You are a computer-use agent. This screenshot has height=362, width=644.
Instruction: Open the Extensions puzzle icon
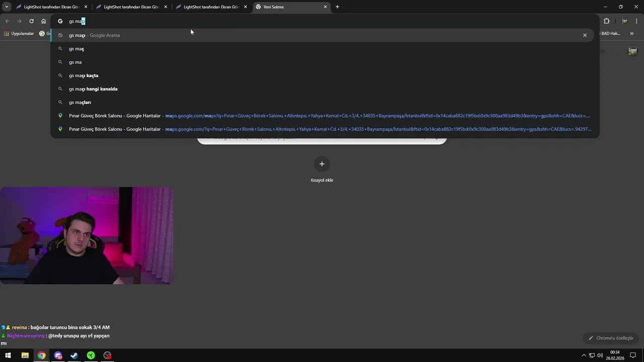tap(606, 21)
